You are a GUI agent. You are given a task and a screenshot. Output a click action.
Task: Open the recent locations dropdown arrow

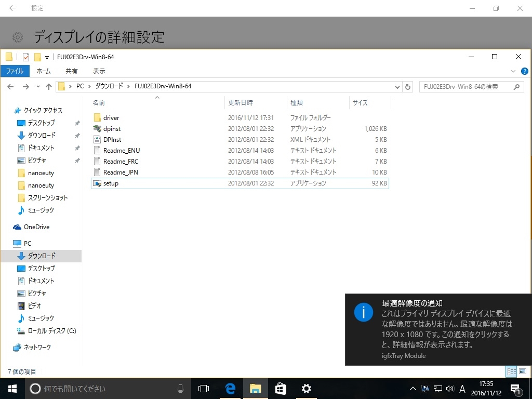(x=38, y=87)
